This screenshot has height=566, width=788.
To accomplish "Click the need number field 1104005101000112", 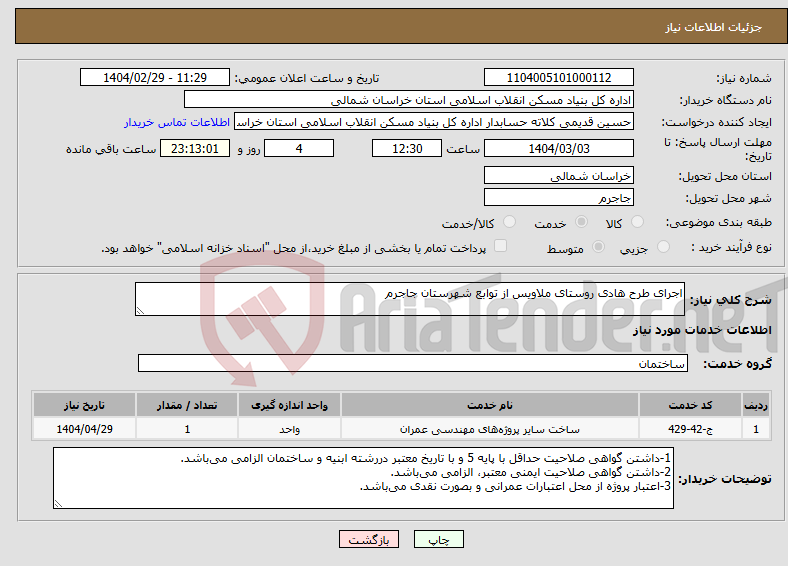I will (x=558, y=77).
